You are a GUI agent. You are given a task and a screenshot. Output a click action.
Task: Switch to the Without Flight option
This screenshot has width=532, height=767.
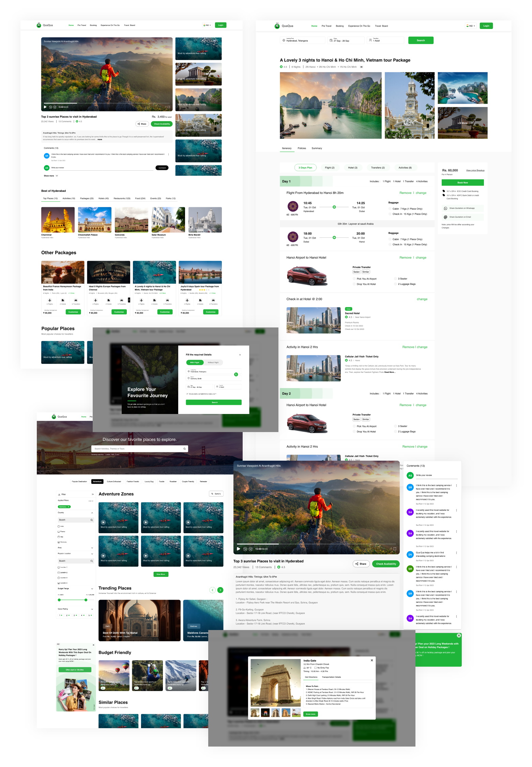click(x=213, y=363)
